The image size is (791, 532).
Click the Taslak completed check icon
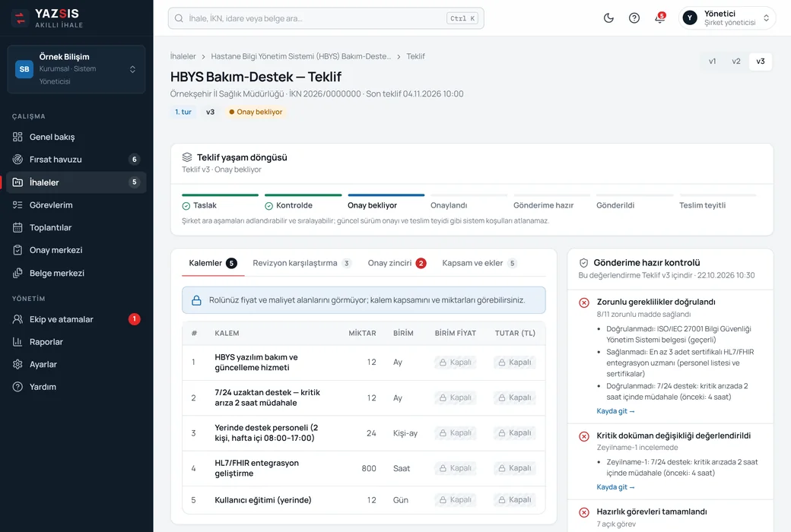click(x=186, y=206)
